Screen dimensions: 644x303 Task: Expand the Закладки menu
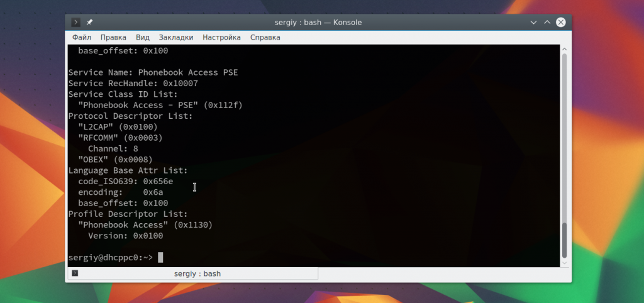coord(176,38)
